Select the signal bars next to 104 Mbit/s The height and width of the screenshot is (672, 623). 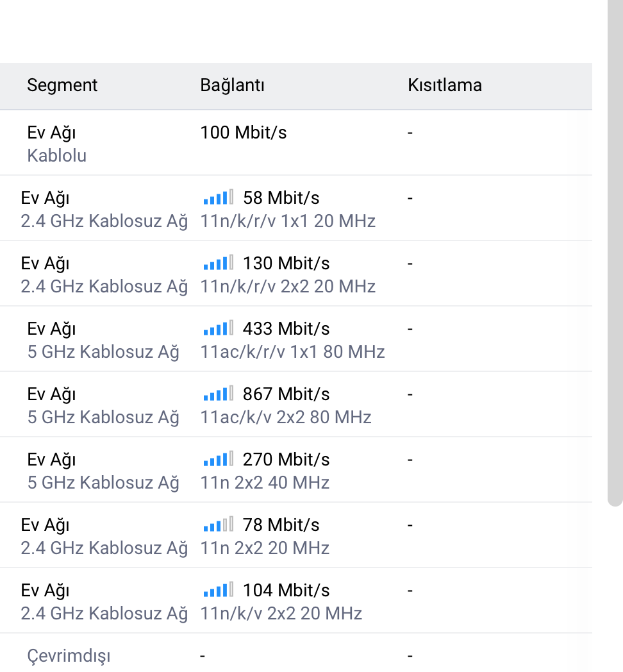(219, 590)
